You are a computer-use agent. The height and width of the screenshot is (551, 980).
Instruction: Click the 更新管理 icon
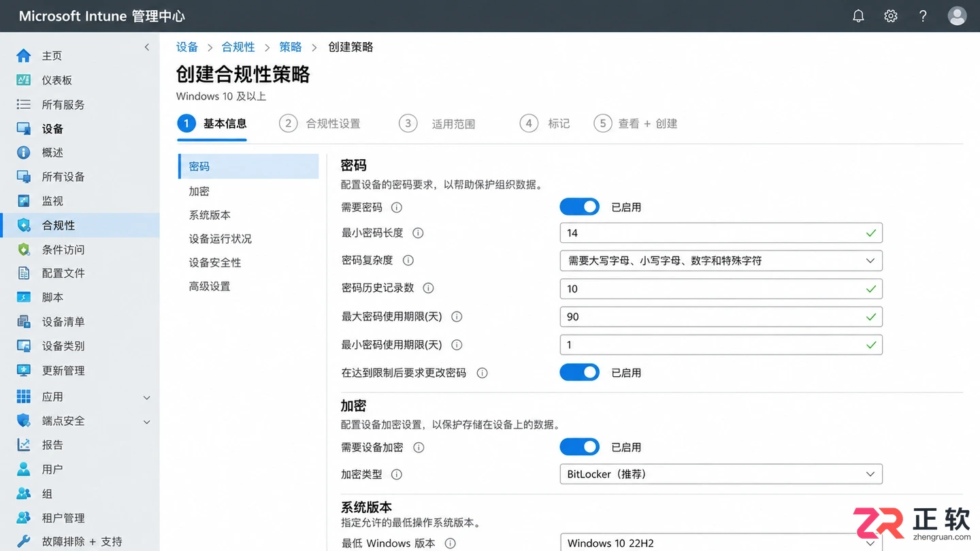pyautogui.click(x=24, y=370)
